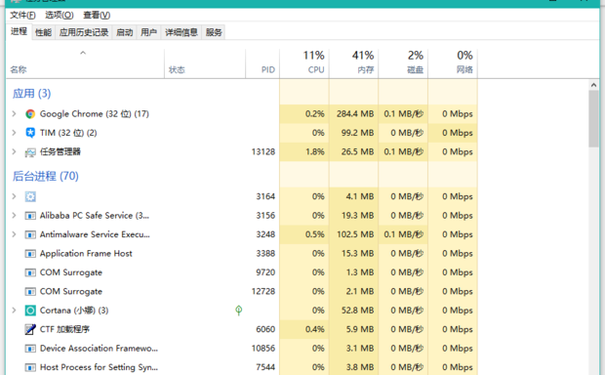This screenshot has height=375, width=605.
Task: Click the 99.2 MB memory value for TIM
Action: click(357, 133)
